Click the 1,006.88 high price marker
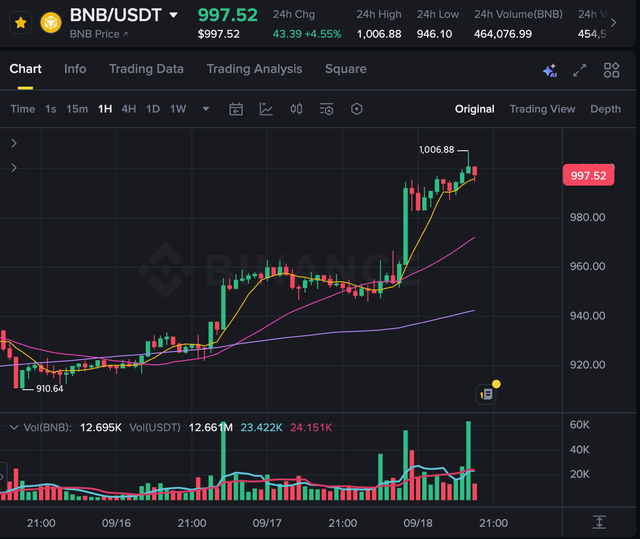The image size is (640, 539). [x=436, y=150]
